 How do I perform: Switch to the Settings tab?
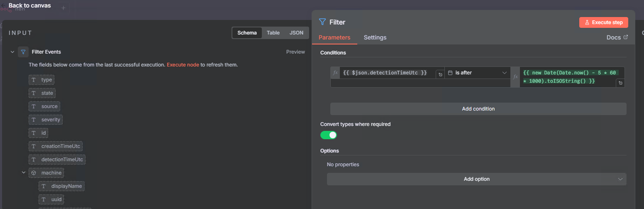pyautogui.click(x=375, y=37)
